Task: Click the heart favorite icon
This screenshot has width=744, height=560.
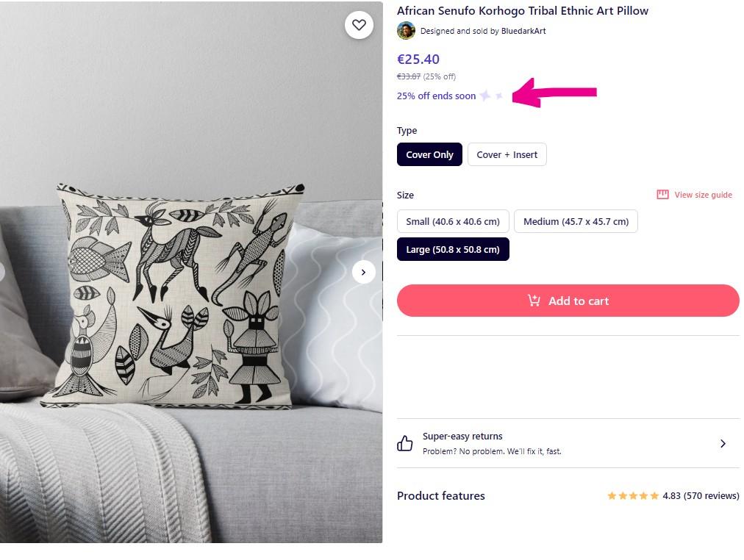Action: [359, 25]
